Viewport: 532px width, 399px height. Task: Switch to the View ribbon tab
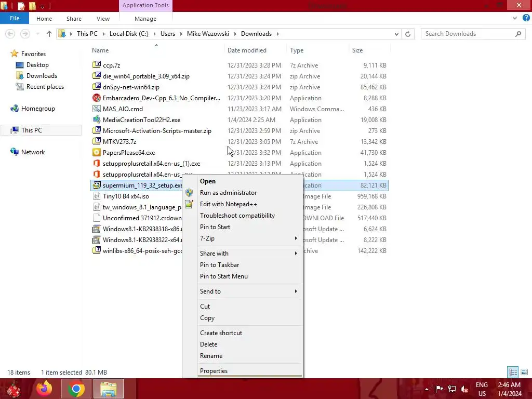[x=103, y=19]
